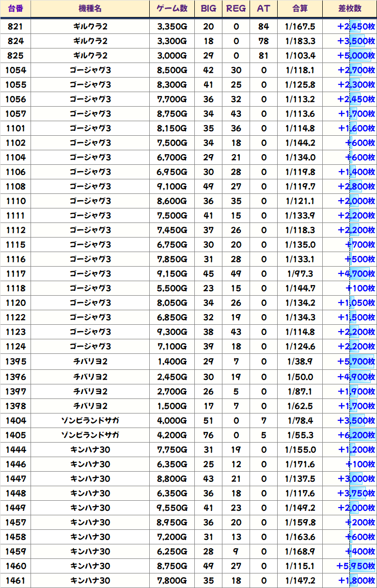Select machine number 1101 cell
The width and height of the screenshot is (377, 588).
point(16,128)
